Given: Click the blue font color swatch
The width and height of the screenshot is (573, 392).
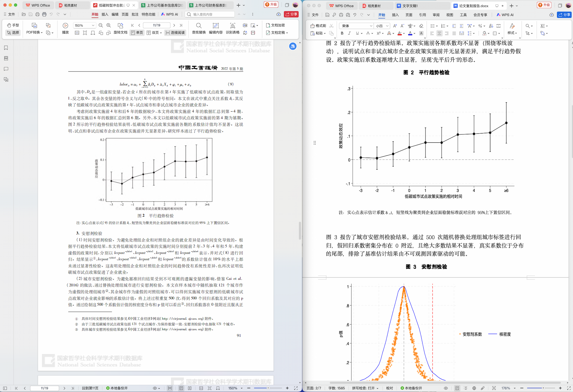Looking at the screenshot, I should click(x=410, y=33).
